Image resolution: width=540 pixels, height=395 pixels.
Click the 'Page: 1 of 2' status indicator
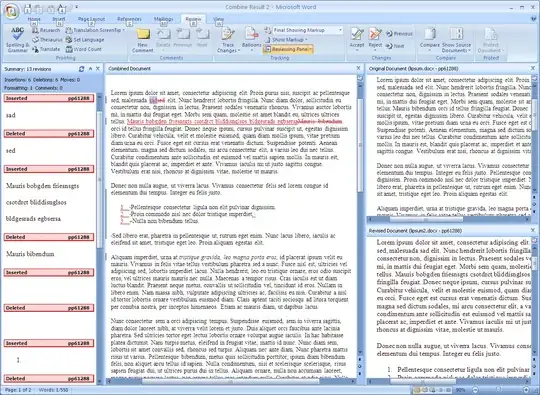tap(17, 390)
